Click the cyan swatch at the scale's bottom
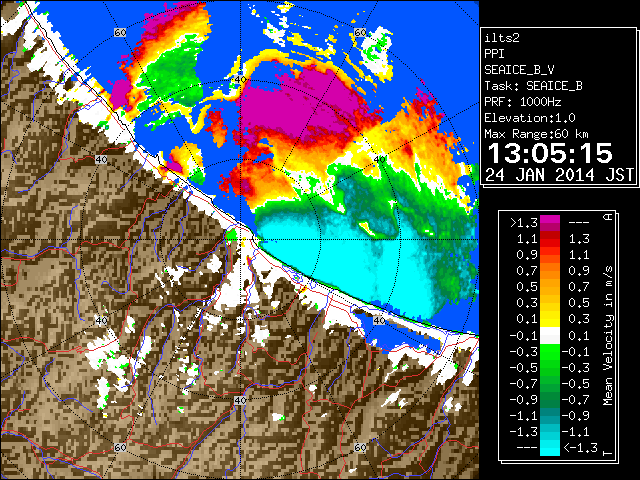The height and width of the screenshot is (480, 640). pyautogui.click(x=550, y=448)
